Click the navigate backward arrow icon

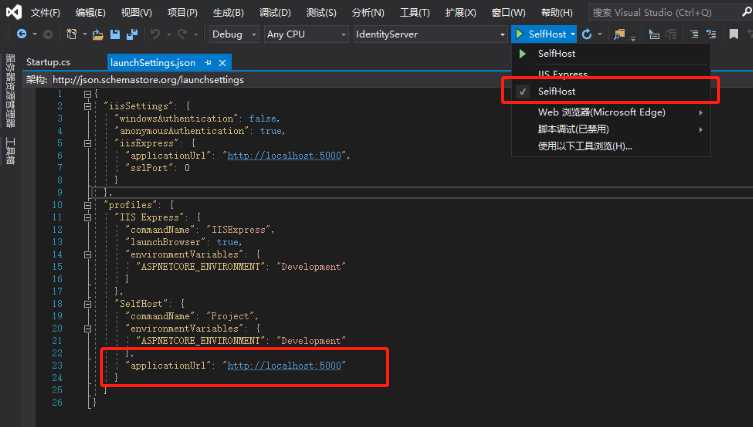coord(22,34)
